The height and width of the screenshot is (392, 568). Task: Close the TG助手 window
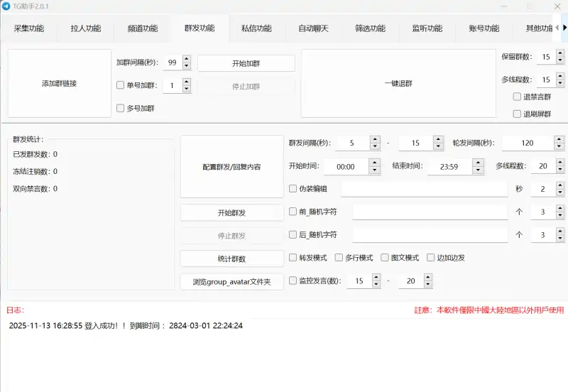point(557,6)
